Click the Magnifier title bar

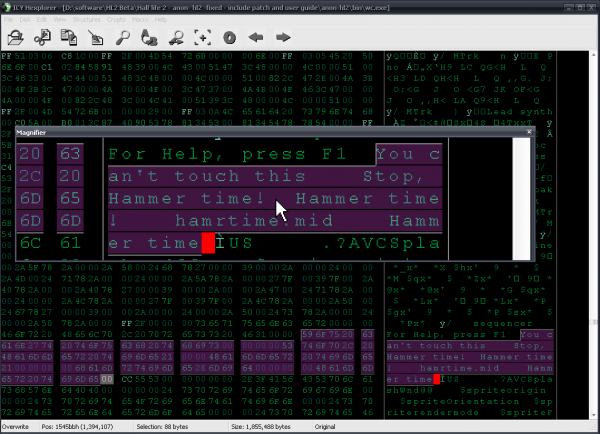(x=270, y=132)
